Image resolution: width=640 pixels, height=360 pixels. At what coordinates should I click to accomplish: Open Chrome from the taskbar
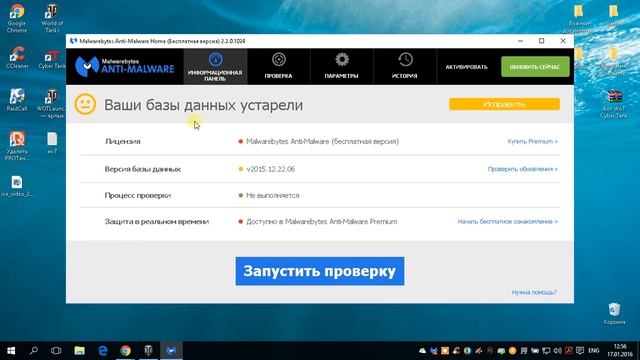click(x=125, y=351)
